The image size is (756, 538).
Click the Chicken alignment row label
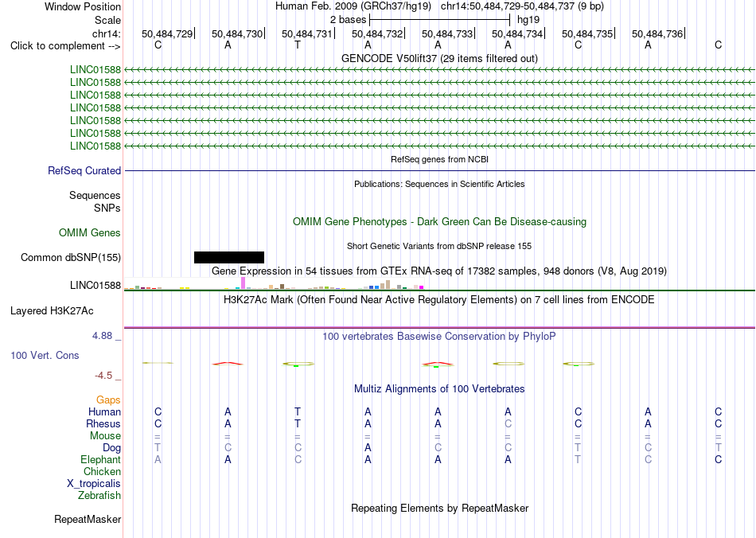(x=102, y=471)
